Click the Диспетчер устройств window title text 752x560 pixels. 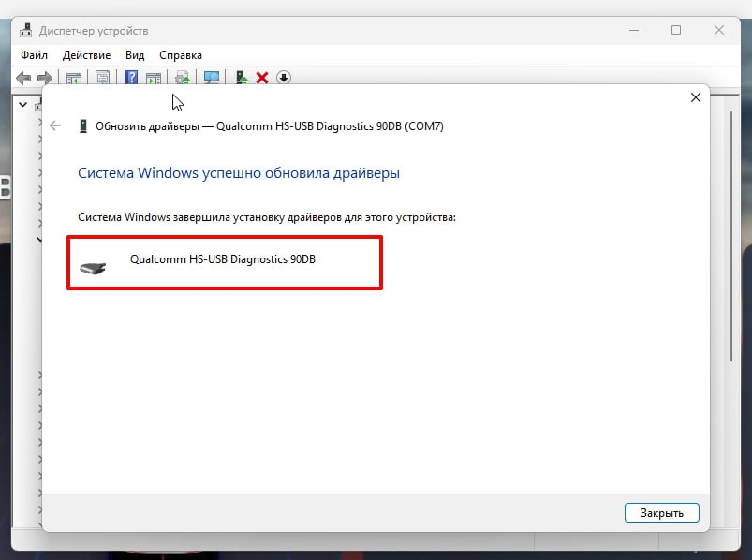point(94,31)
